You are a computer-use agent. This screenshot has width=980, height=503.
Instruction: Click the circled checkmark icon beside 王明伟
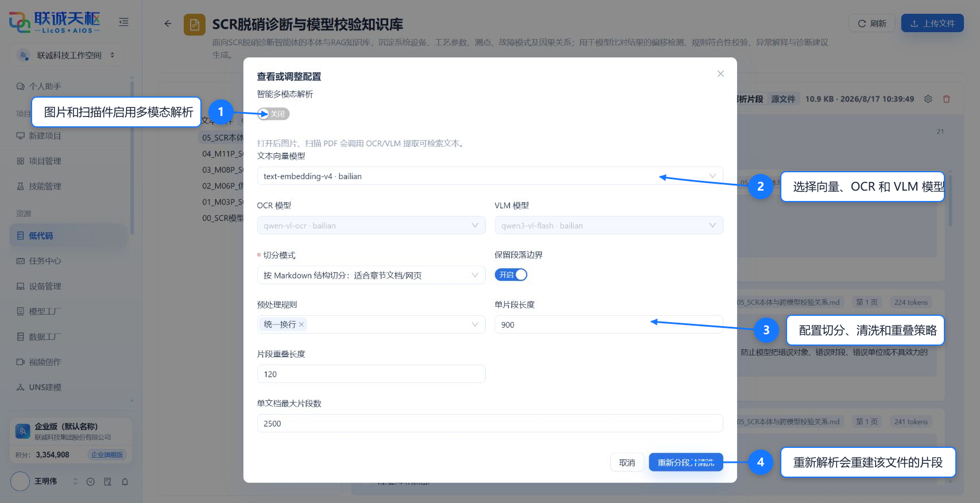tap(90, 482)
